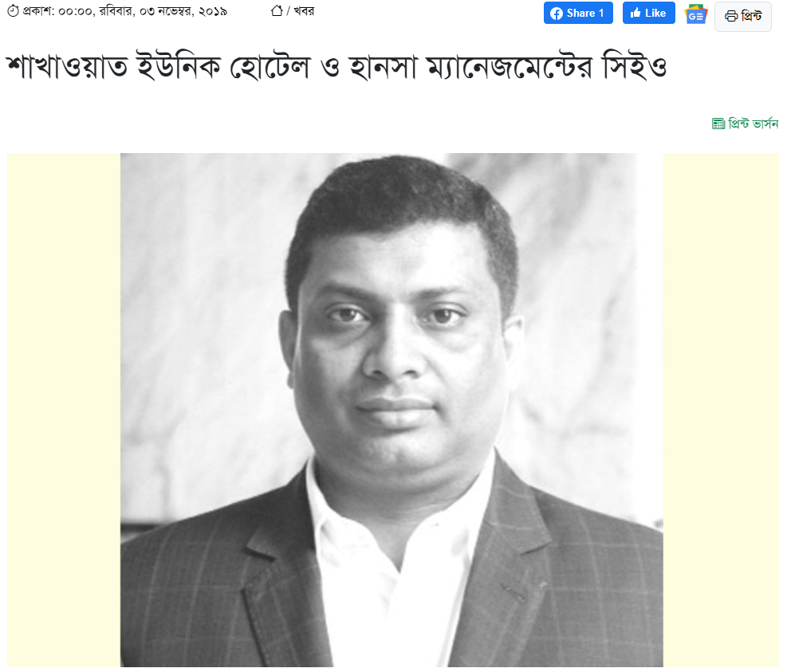Image resolution: width=787 pixels, height=672 pixels.
Task: Click the black-and-white portrait photo
Action: [392, 410]
